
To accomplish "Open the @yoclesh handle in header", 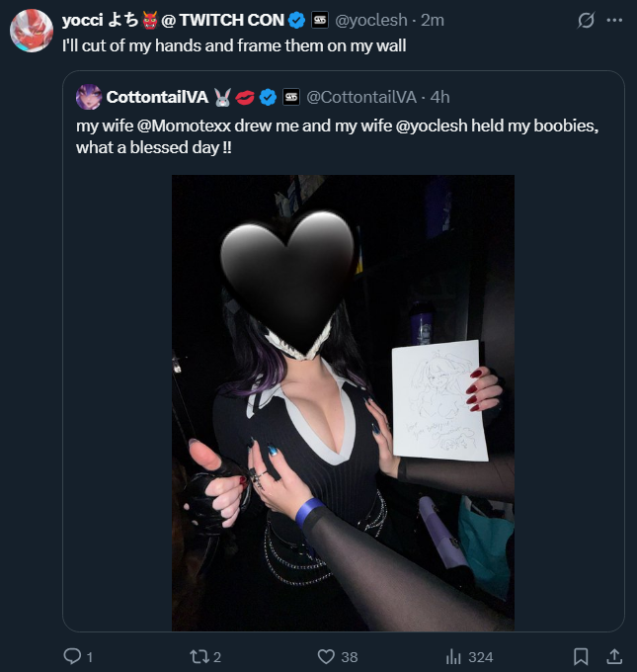I will [x=371, y=20].
